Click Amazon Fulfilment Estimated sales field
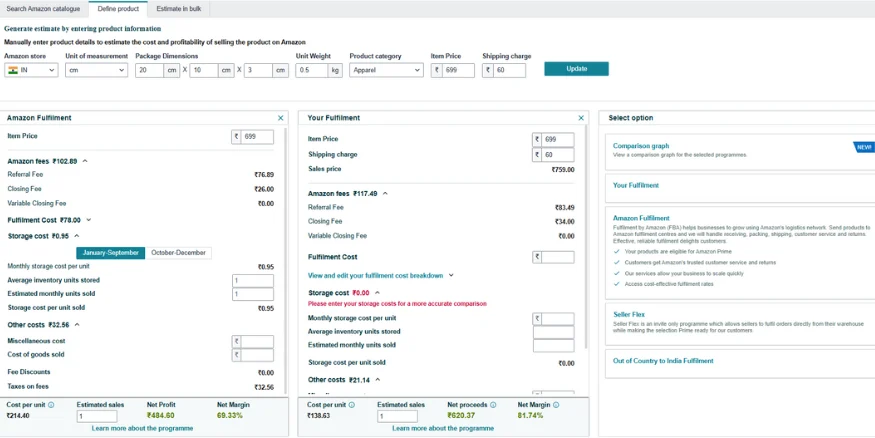The height and width of the screenshot is (438, 875). pyautogui.click(x=97, y=416)
